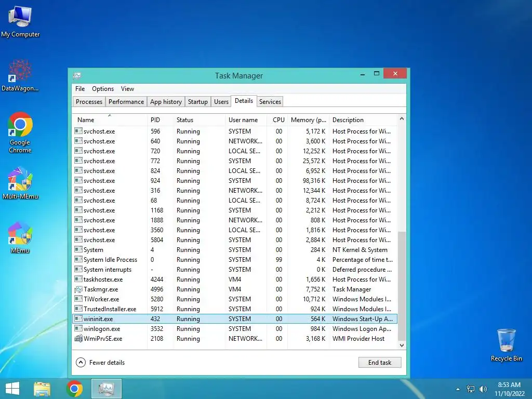Select the TiWorker.exe process name
Image resolution: width=532 pixels, height=399 pixels.
[101, 299]
